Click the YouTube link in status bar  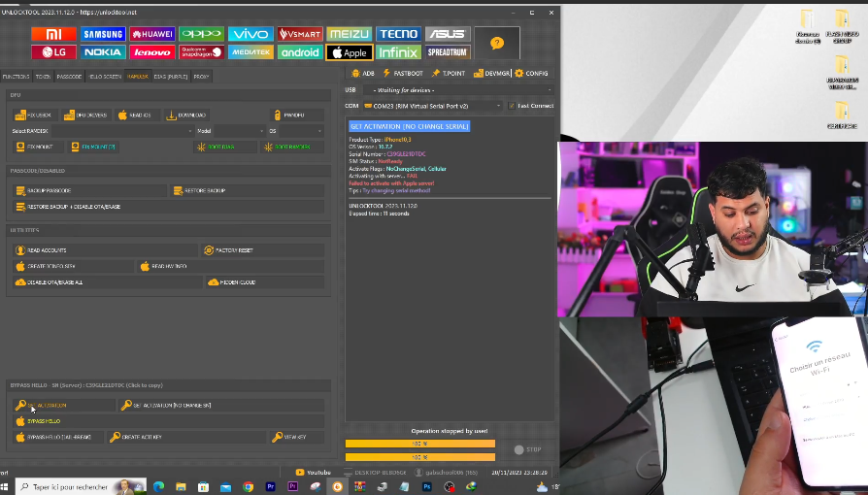[314, 473]
